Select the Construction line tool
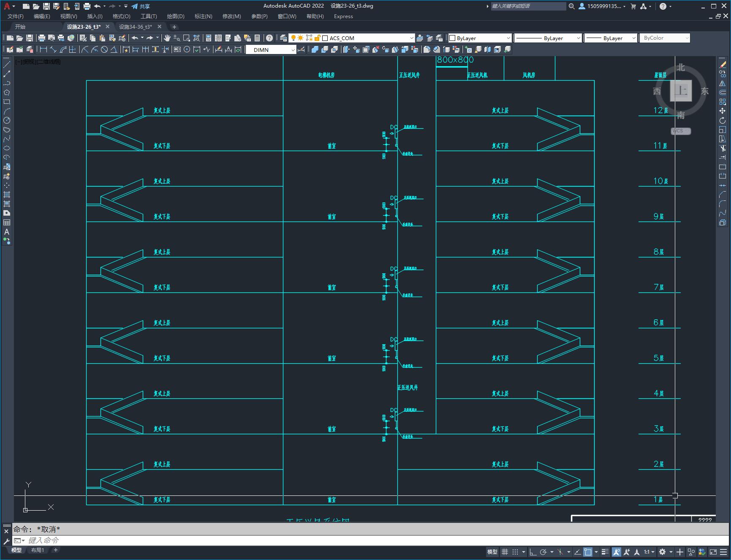Viewport: 731px width, 560px height. [7, 74]
